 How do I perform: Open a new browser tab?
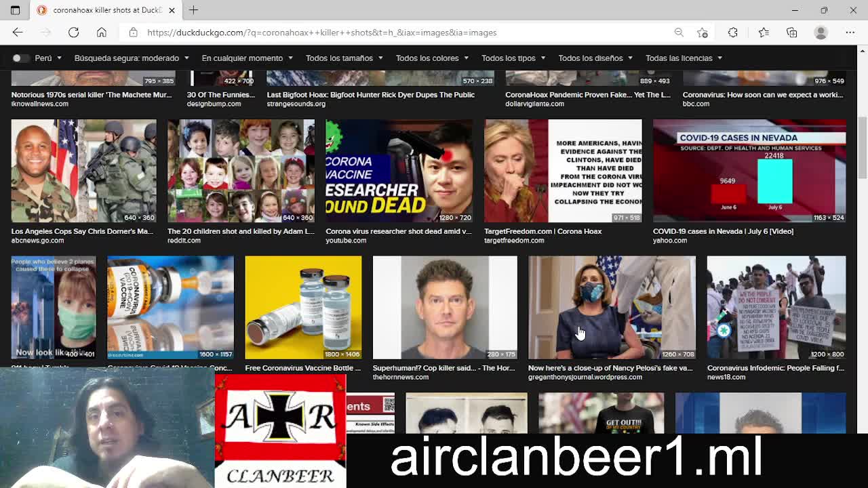(193, 10)
